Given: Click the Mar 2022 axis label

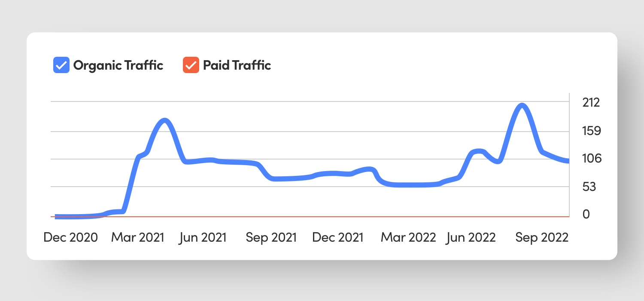Looking at the screenshot, I should click(408, 237).
